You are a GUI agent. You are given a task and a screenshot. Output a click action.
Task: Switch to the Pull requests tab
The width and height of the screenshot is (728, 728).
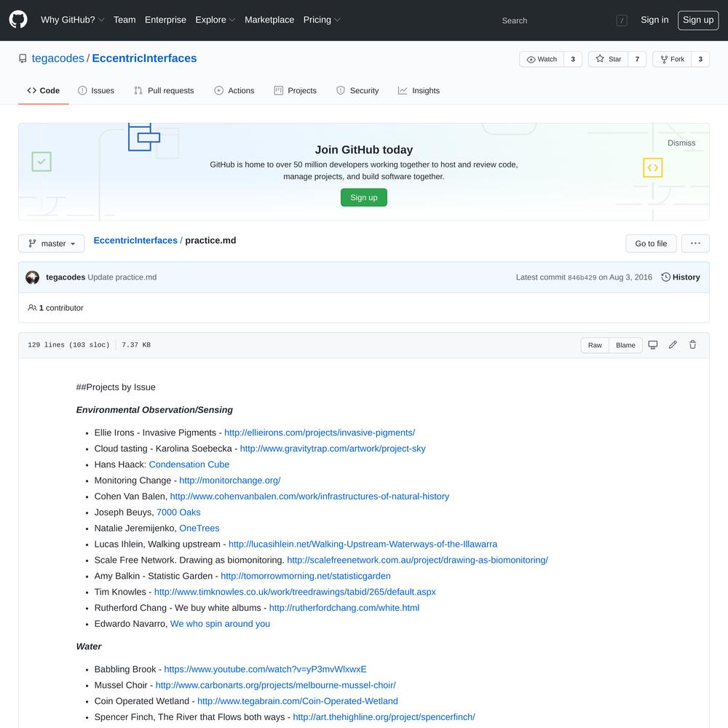pyautogui.click(x=164, y=90)
